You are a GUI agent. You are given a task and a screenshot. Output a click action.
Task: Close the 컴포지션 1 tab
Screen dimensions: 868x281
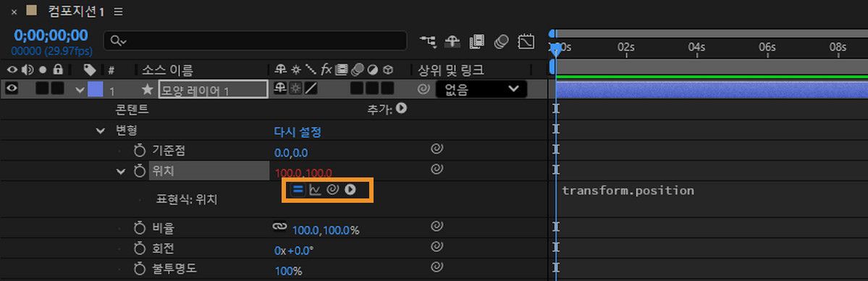click(14, 12)
